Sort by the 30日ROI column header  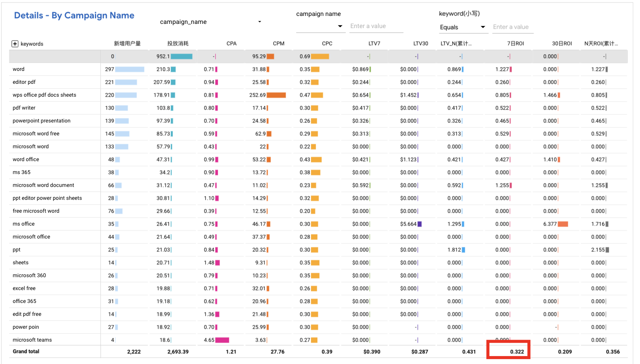[x=562, y=44]
